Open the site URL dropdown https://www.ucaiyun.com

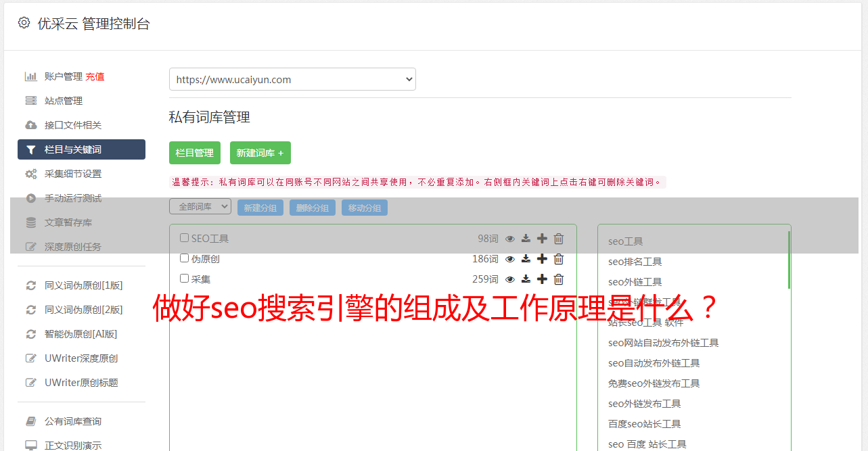(292, 79)
